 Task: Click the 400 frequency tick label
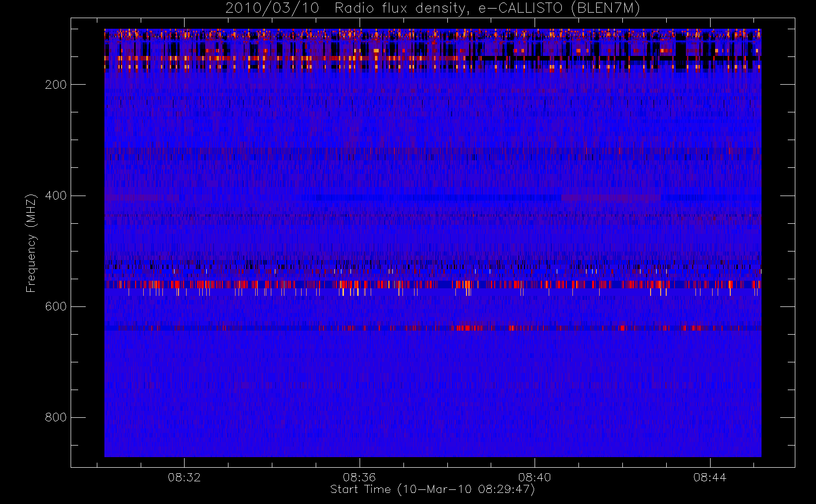coord(55,196)
